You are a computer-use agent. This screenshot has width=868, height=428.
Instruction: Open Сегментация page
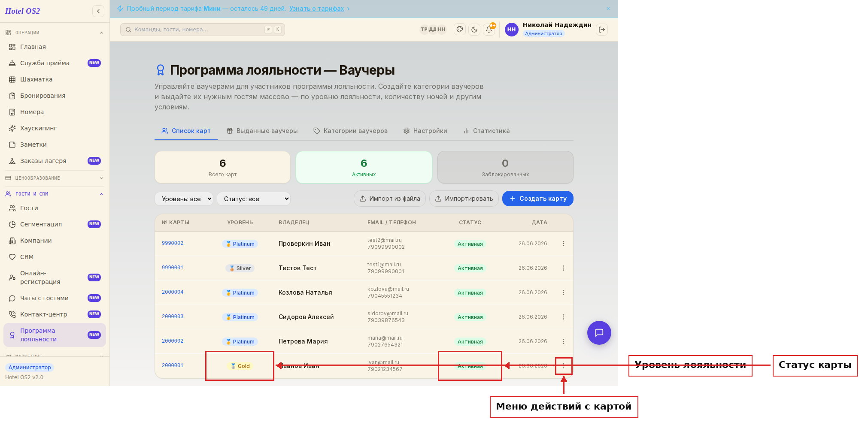pos(55,224)
